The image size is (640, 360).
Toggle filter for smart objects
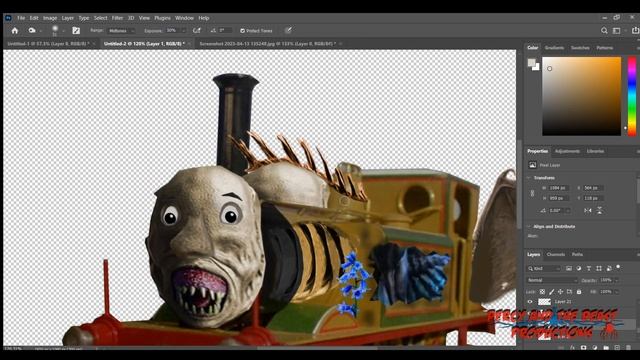[609, 269]
